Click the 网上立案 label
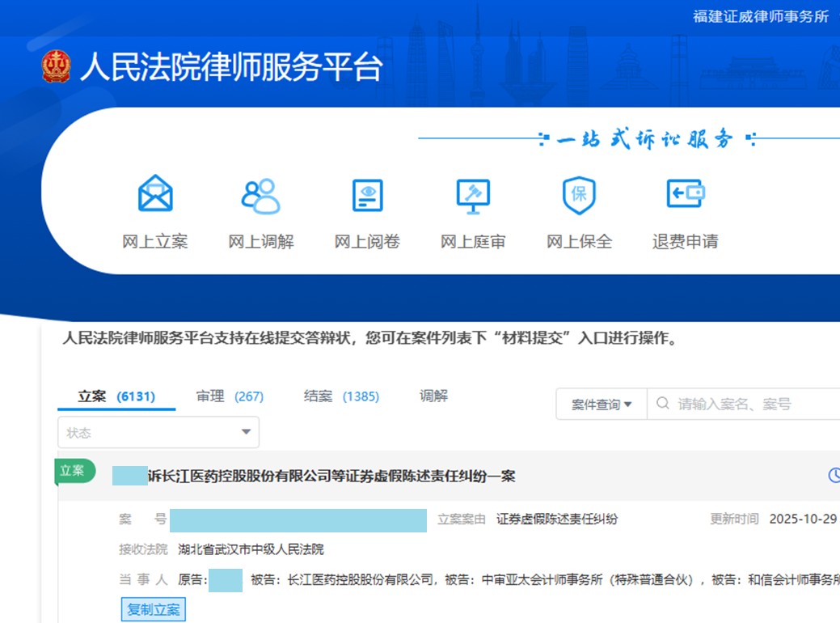The width and height of the screenshot is (840, 623). click(155, 242)
